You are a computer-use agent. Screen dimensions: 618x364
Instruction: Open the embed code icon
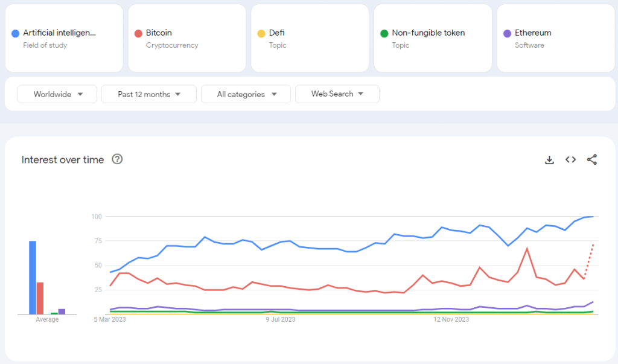570,160
